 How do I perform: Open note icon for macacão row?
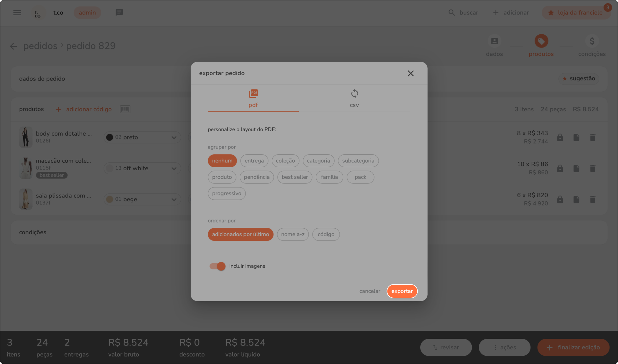(x=576, y=168)
